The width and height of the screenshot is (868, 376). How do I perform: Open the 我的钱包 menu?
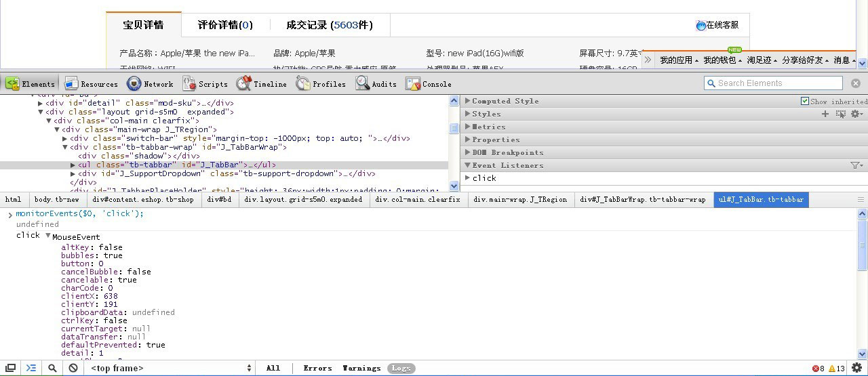point(722,60)
